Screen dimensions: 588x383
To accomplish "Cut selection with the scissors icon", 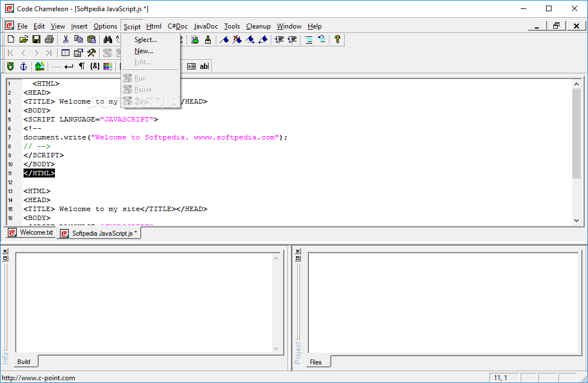I will 66,39.
